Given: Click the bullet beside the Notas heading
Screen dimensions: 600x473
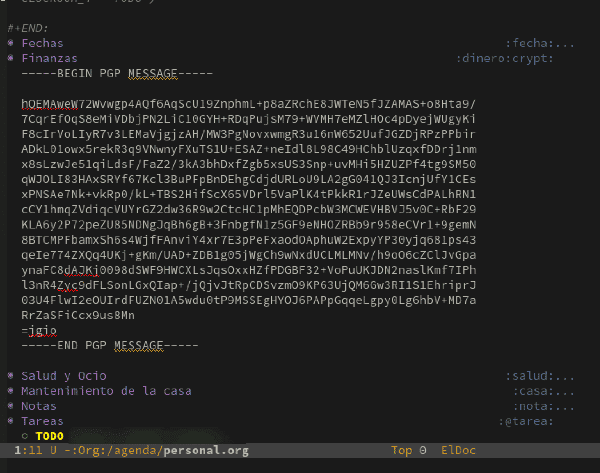Looking at the screenshot, I should 11,406.
